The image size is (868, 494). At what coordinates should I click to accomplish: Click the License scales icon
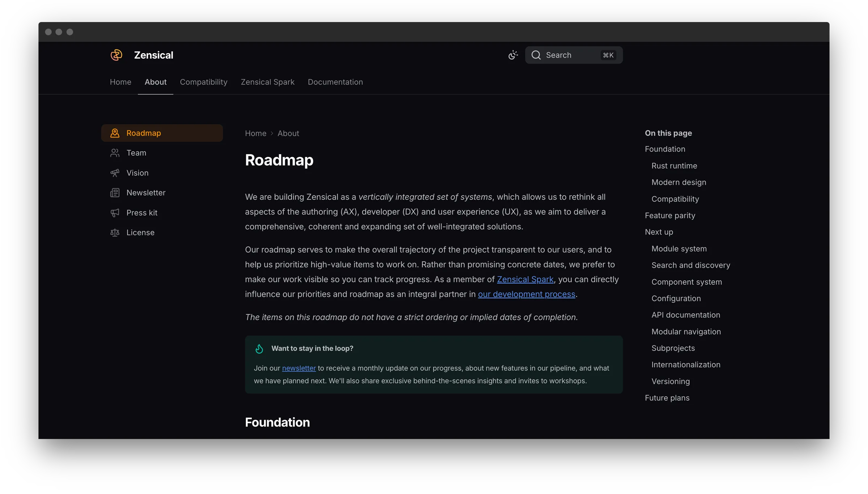click(x=115, y=233)
